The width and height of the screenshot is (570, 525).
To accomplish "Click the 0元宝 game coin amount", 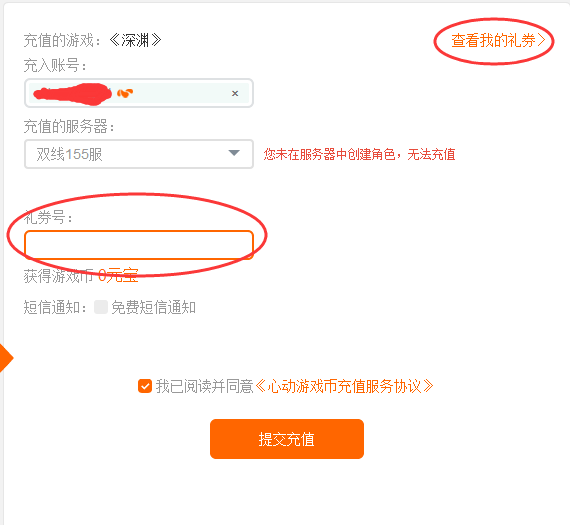I will pyautogui.click(x=118, y=276).
